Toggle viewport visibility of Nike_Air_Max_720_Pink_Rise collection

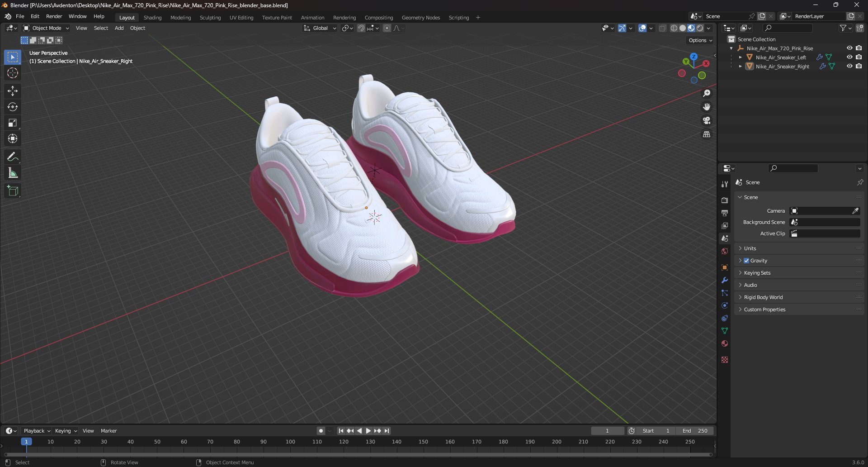(x=849, y=48)
